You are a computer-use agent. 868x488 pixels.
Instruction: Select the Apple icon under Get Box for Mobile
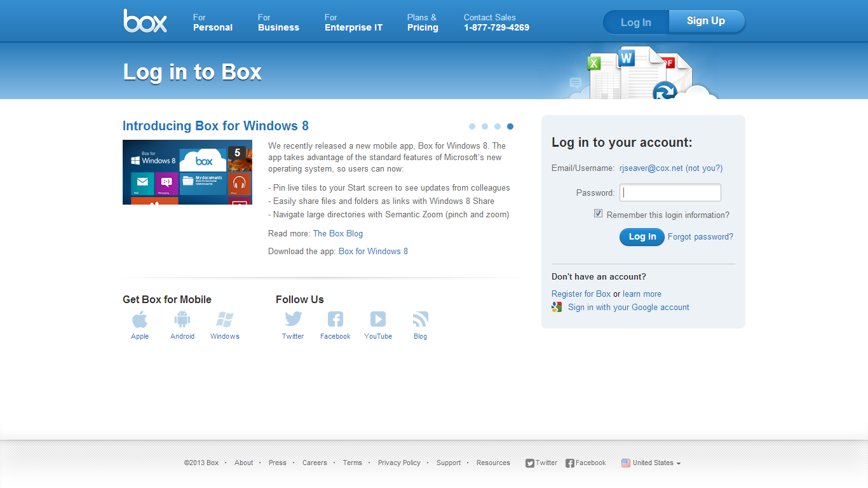point(140,320)
